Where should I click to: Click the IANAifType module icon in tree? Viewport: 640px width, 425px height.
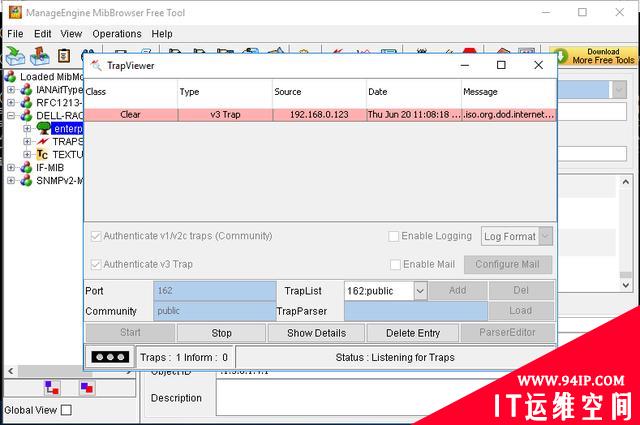coord(27,89)
